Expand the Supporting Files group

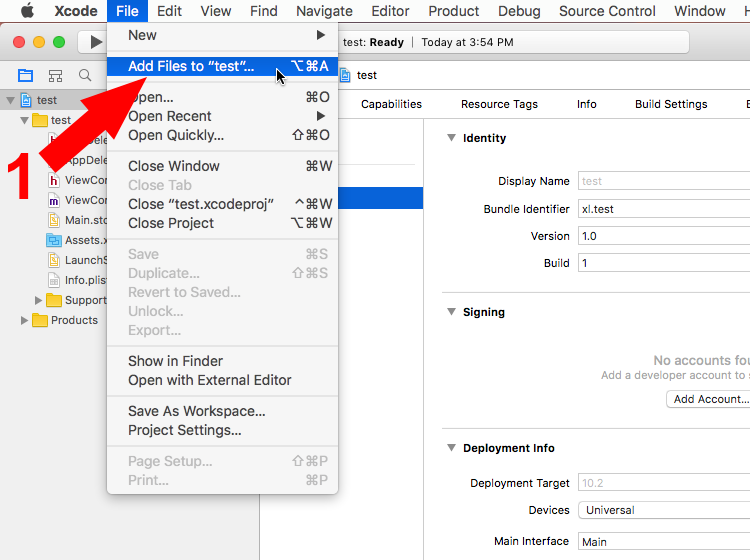pyautogui.click(x=38, y=300)
